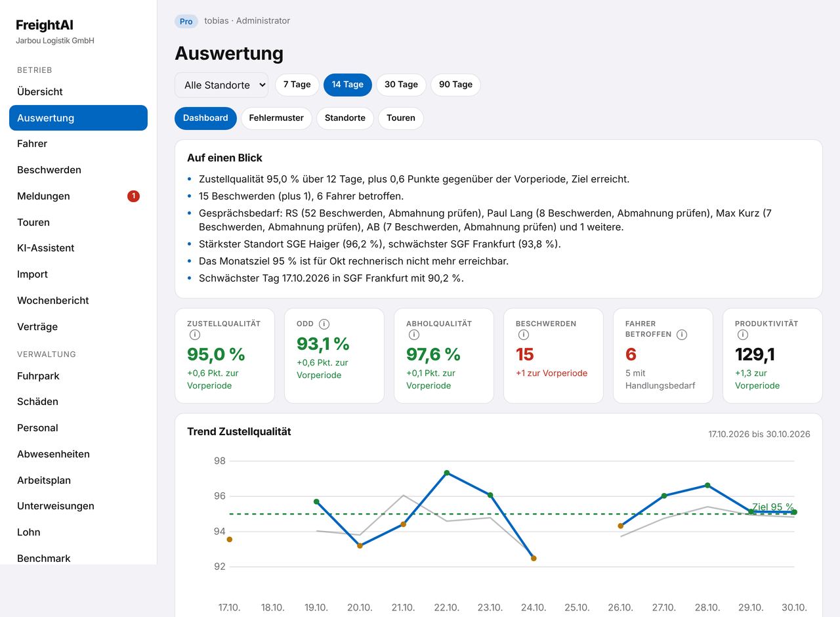
Task: Click the info icon under Zustellqualität card label
Action: tap(195, 335)
